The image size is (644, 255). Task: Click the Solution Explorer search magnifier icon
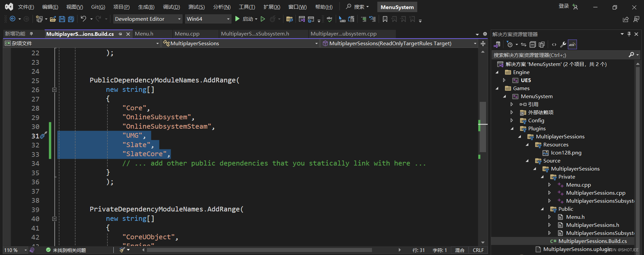pyautogui.click(x=631, y=55)
